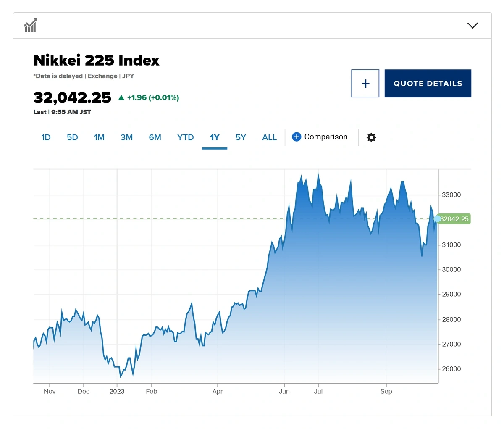This screenshot has height=429, width=504.
Task: Click the Nikkei 225 Index title
Action: click(96, 61)
